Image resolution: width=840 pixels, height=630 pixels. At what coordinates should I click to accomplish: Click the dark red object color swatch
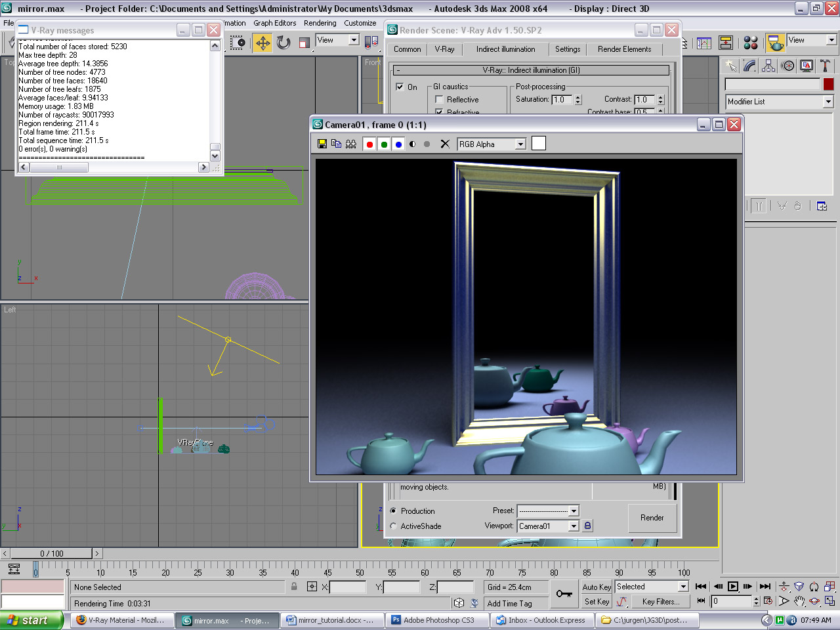point(828,84)
